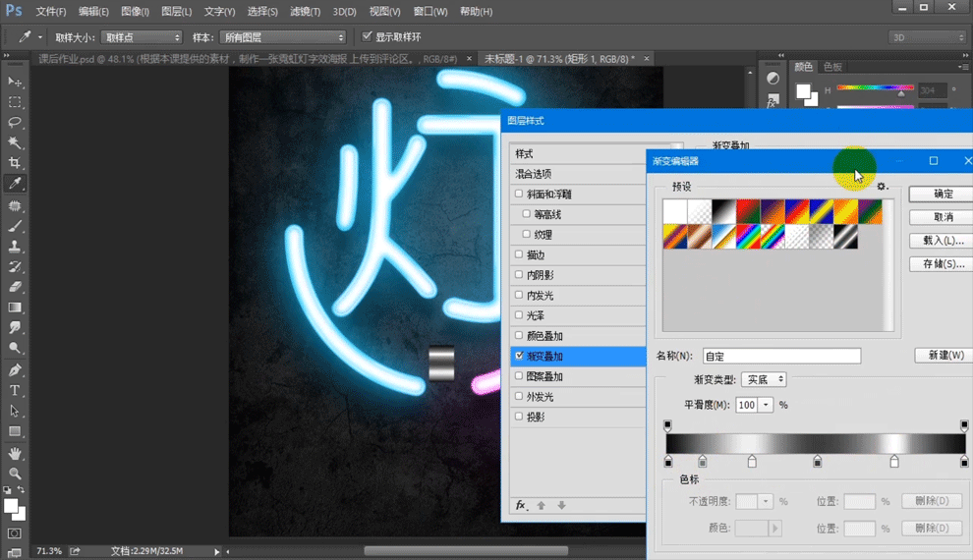Expand the collapsed toolbox double arrows
The height and width of the screenshot is (560, 973).
pos(7,55)
